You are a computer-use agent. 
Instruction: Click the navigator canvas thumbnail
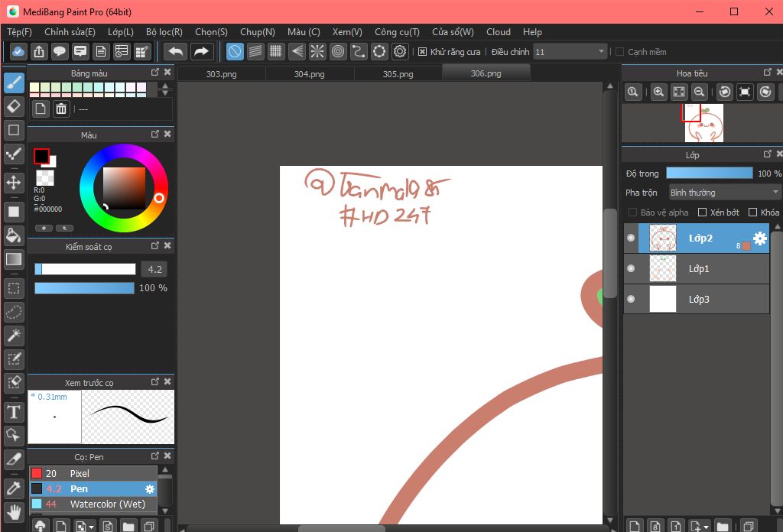tap(704, 123)
